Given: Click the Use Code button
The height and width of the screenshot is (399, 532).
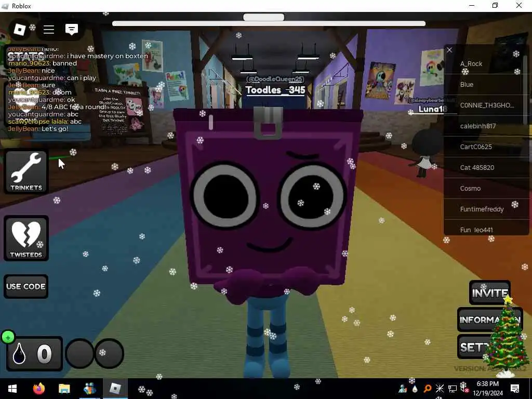Looking at the screenshot, I should point(26,286).
